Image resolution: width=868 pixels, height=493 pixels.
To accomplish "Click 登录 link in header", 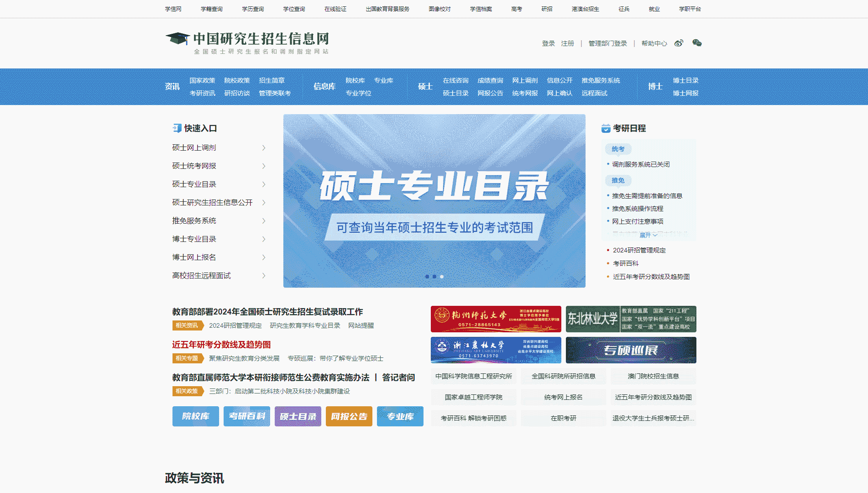I will pos(549,43).
